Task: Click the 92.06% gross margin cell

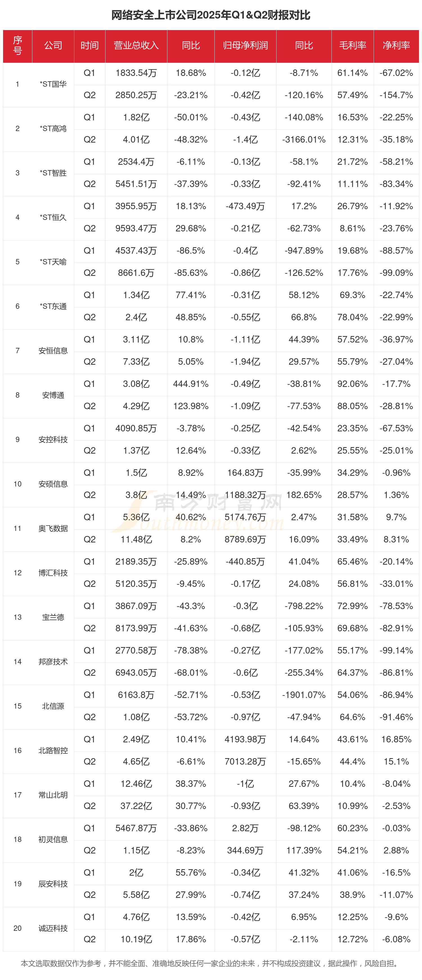Action: [x=352, y=384]
